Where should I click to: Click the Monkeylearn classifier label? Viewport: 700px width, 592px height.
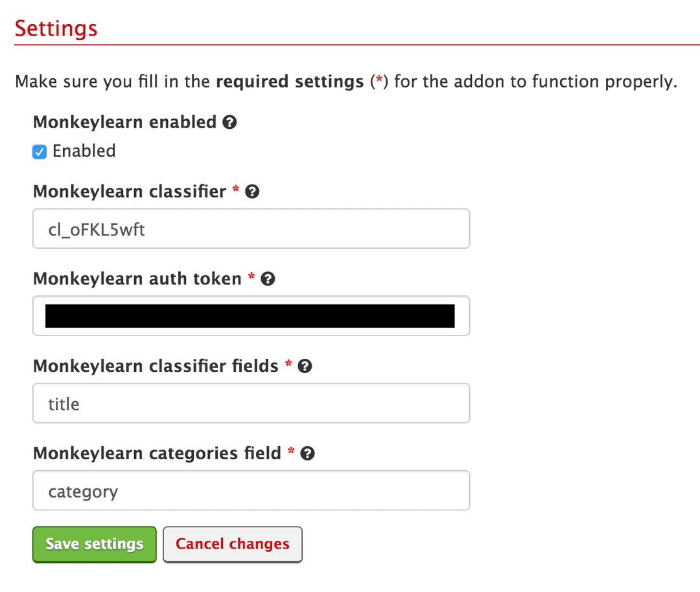(130, 191)
